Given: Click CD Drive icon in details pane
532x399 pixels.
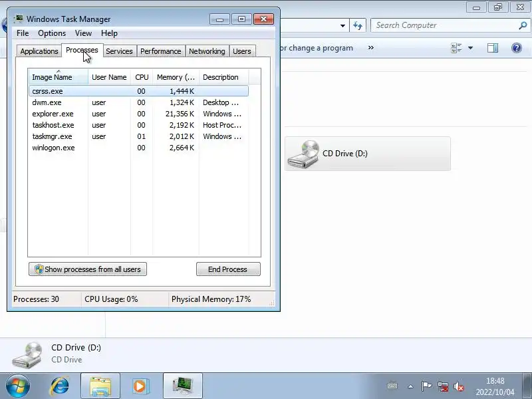Looking at the screenshot, I should (27, 355).
